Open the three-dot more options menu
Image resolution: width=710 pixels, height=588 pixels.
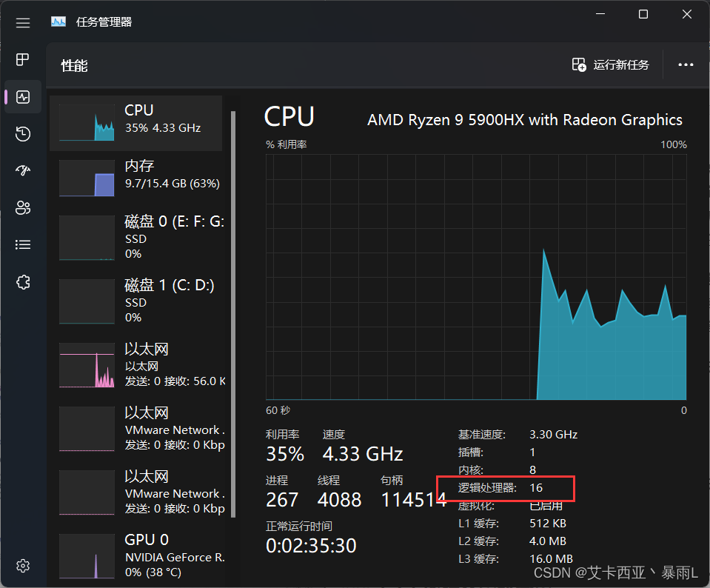(686, 64)
